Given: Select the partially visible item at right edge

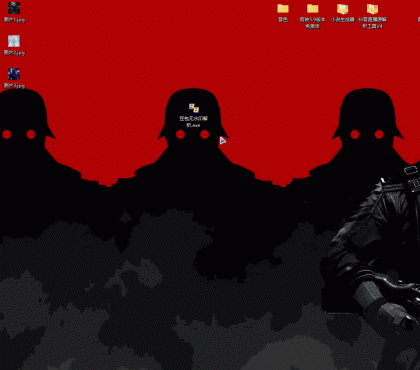Looking at the screenshot, I should coord(419,19).
